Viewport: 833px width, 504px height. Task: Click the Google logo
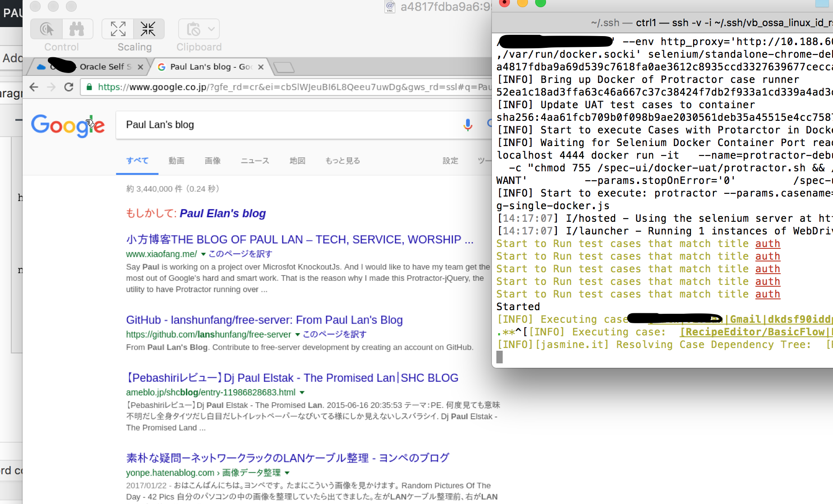point(68,125)
